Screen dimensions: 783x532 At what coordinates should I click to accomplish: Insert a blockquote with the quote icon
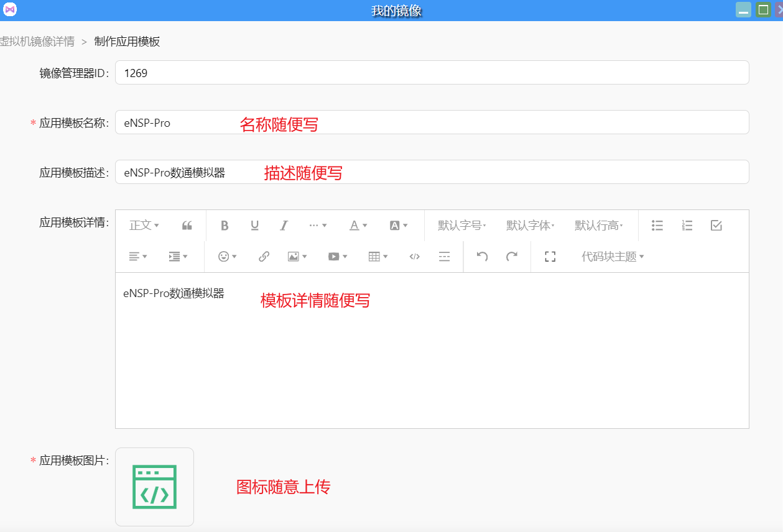click(187, 226)
